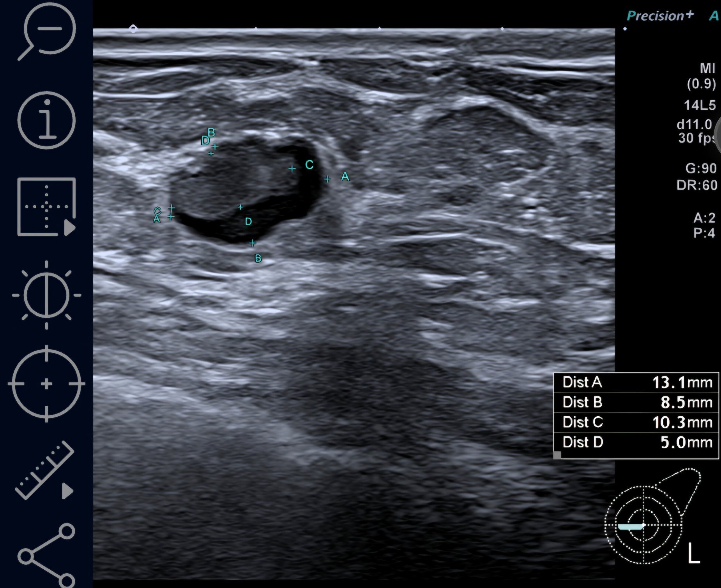Expand the region tool options arrow
The width and height of the screenshot is (721, 588).
(x=69, y=228)
